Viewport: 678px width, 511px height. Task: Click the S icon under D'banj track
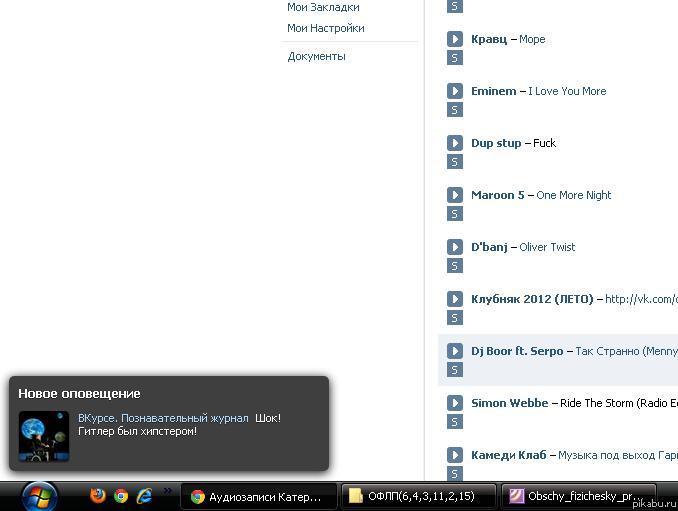[x=454, y=266]
